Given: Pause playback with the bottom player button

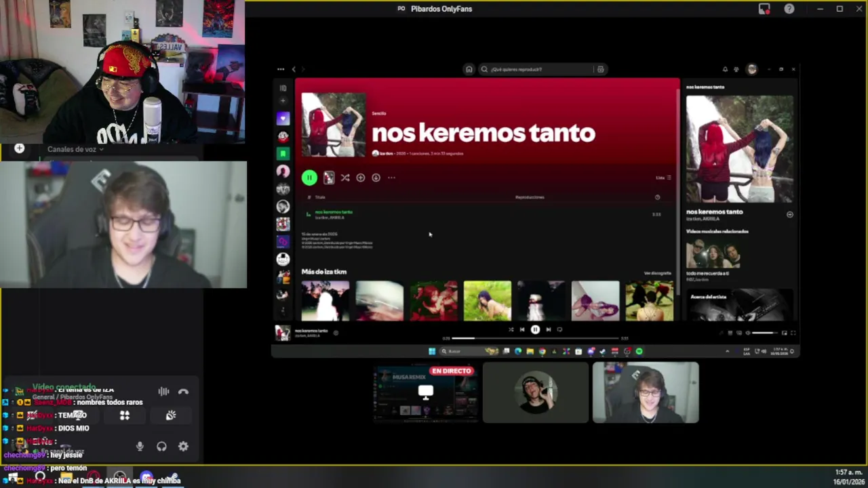Looking at the screenshot, I should (535, 329).
